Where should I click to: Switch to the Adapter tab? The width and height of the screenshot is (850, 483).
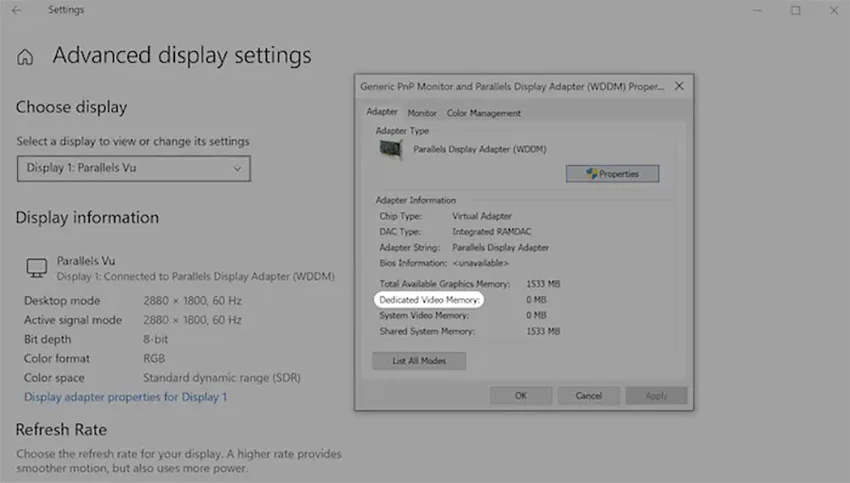pyautogui.click(x=382, y=112)
